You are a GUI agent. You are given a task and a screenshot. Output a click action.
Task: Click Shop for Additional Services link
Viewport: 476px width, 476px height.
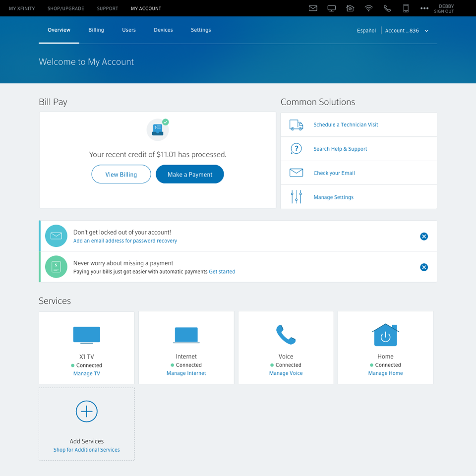pos(86,450)
